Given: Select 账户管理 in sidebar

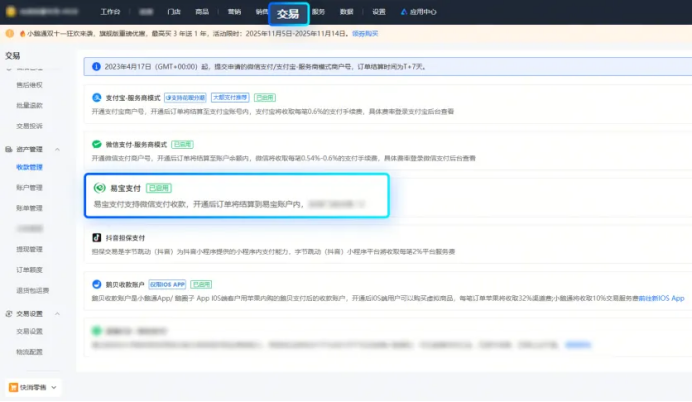Looking at the screenshot, I should [x=30, y=188].
